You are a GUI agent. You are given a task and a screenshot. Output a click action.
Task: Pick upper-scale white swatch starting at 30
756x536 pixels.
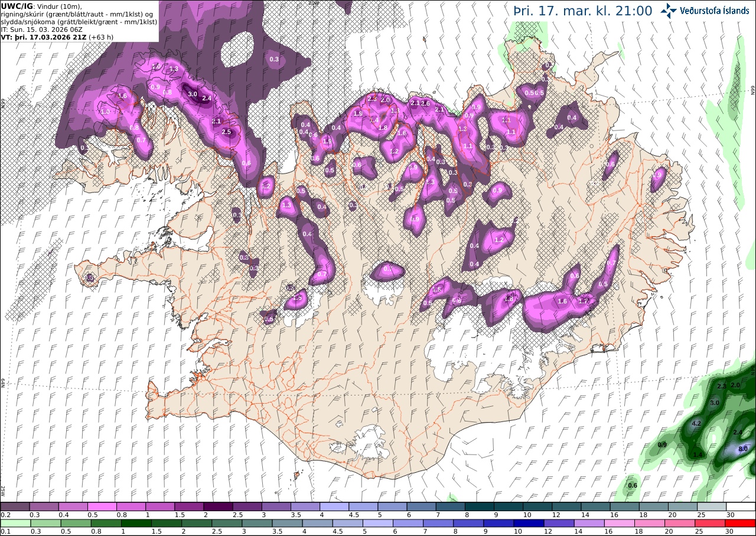point(741,506)
